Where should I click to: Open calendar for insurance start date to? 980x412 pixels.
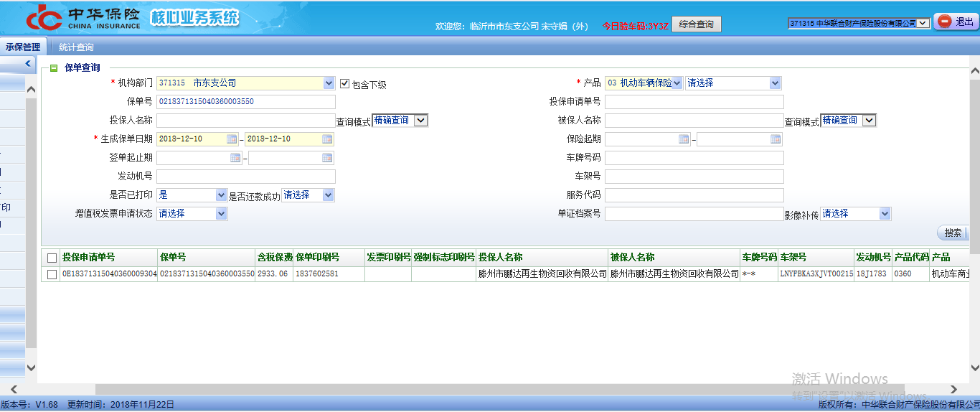(776, 139)
